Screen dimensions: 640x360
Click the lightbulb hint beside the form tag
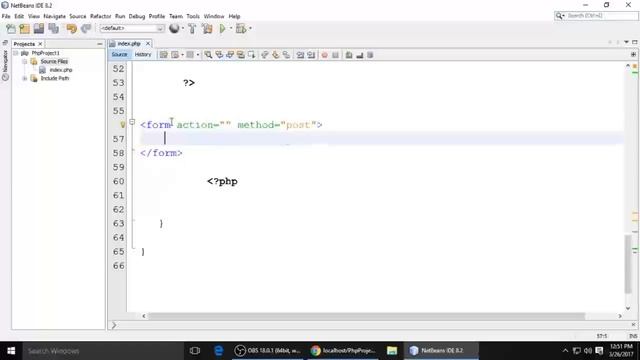[122, 124]
